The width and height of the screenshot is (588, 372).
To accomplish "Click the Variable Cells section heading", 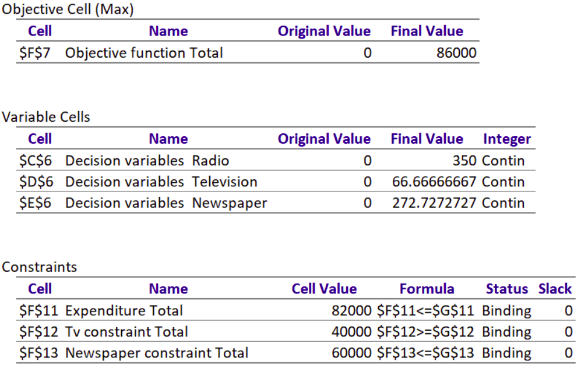I will 46,117.
